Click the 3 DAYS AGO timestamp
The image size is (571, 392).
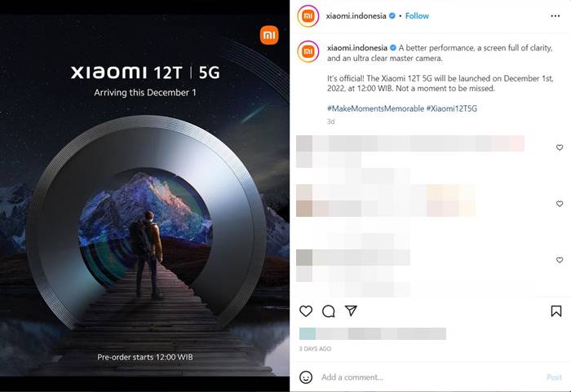click(x=315, y=349)
